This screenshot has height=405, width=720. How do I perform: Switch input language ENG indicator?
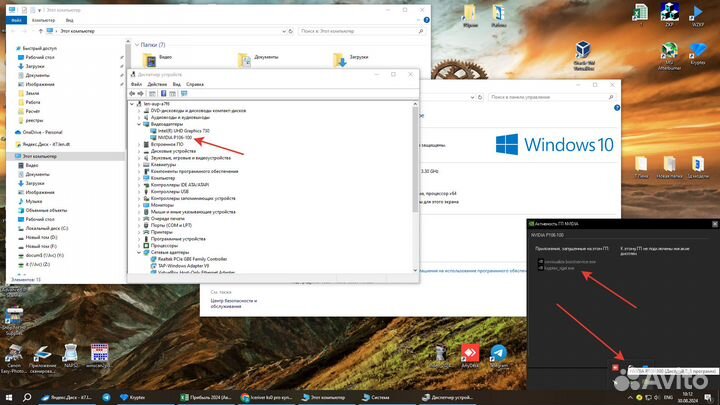(x=668, y=398)
